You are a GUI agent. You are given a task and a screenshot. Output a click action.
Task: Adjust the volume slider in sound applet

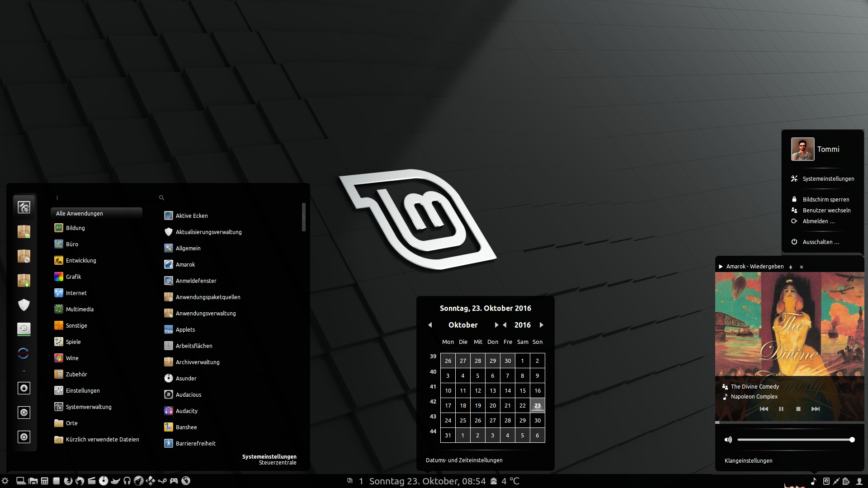coord(796,440)
